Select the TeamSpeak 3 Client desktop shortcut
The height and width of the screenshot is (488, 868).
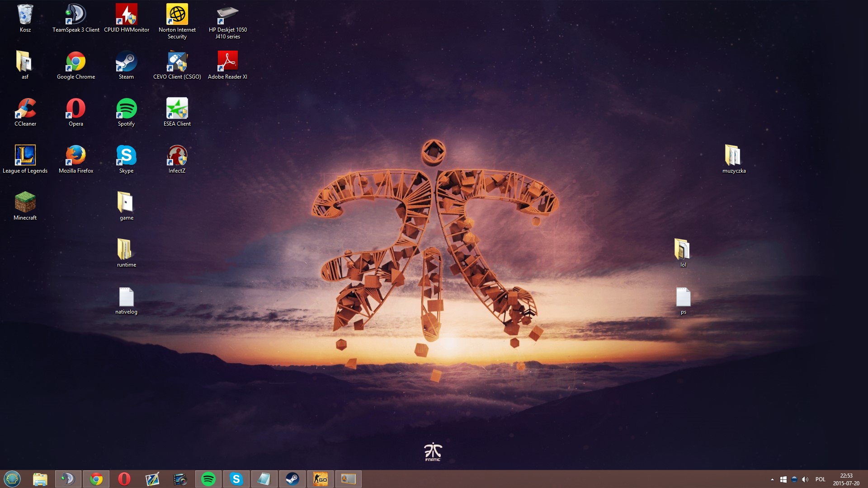[x=76, y=19]
